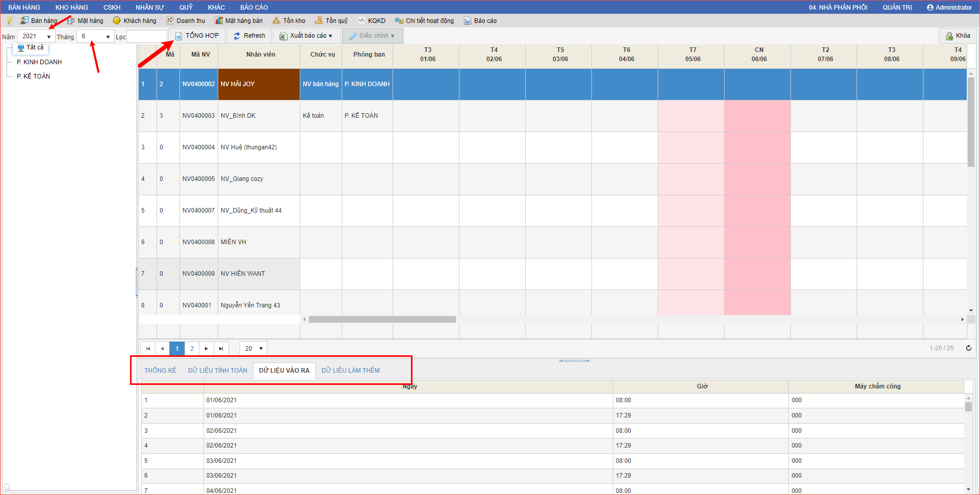Open the NHÂN SỰ menu
Image resolution: width=980 pixels, height=495 pixels.
click(149, 7)
